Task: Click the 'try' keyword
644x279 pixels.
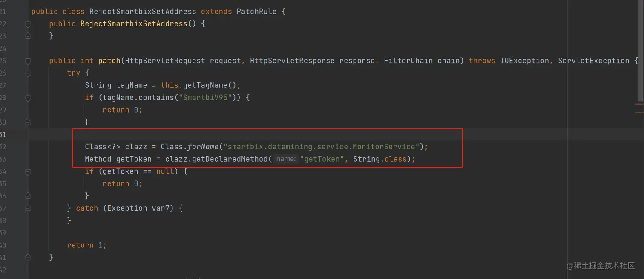Action: (x=74, y=73)
